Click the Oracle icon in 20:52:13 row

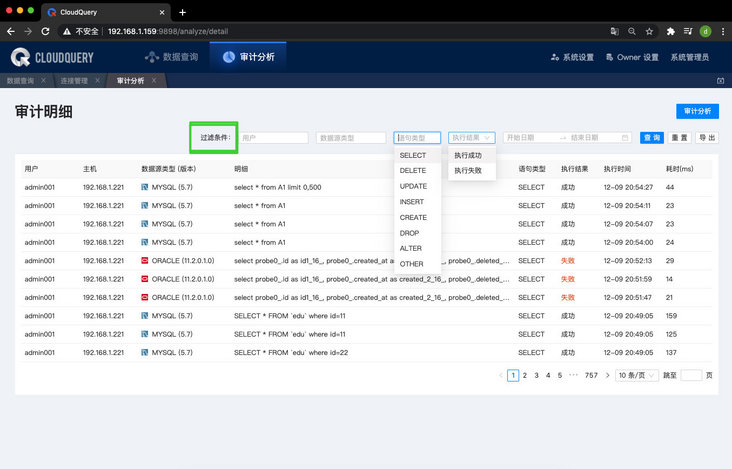point(145,260)
